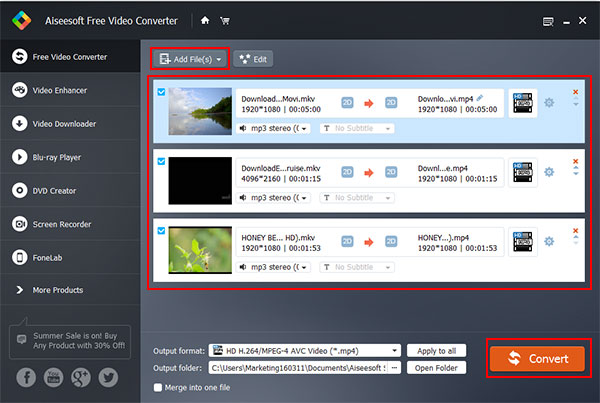Open the Facebook social icon
The height and width of the screenshot is (403, 600).
point(26,378)
